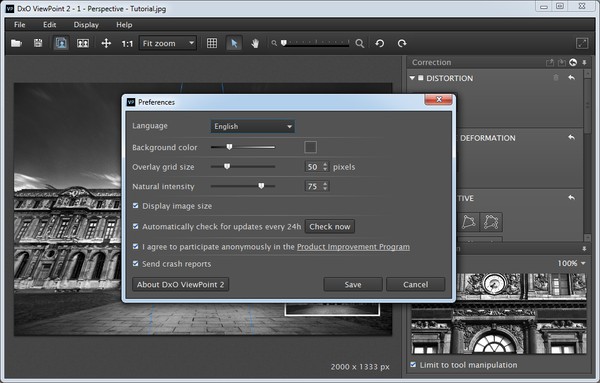
Task: Click the Natural intensity value field
Action: click(313, 186)
